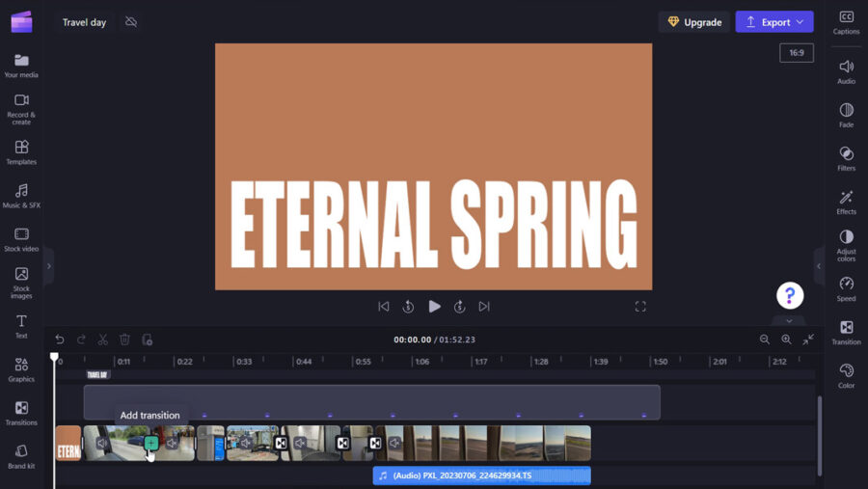Viewport: 868px width, 489px height.
Task: Open the Graphics library
Action: click(21, 369)
